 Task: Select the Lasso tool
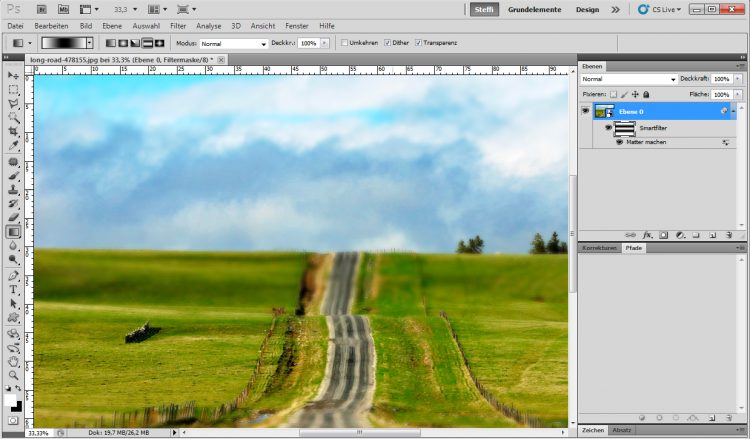tap(13, 103)
